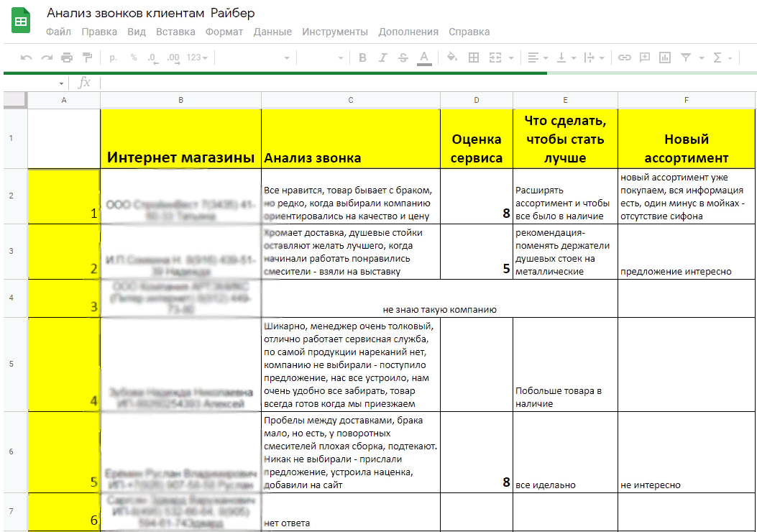The height and width of the screenshot is (532, 757).
Task: Select row 7 header
Action: point(15,511)
